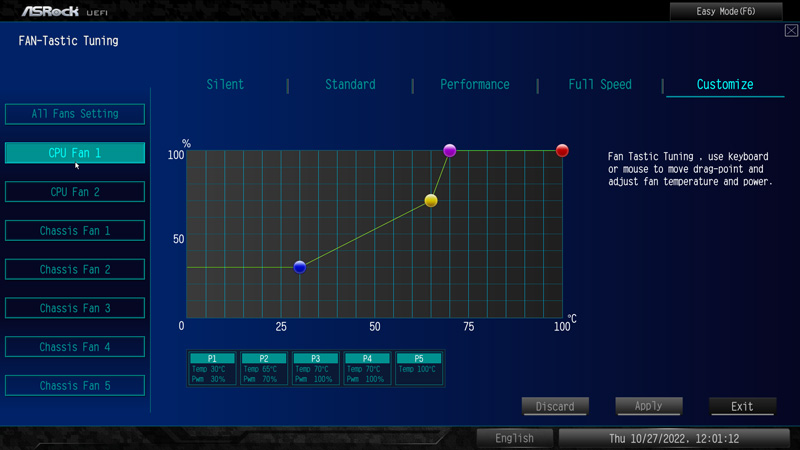
Task: Open the Customize tab
Action: click(725, 85)
